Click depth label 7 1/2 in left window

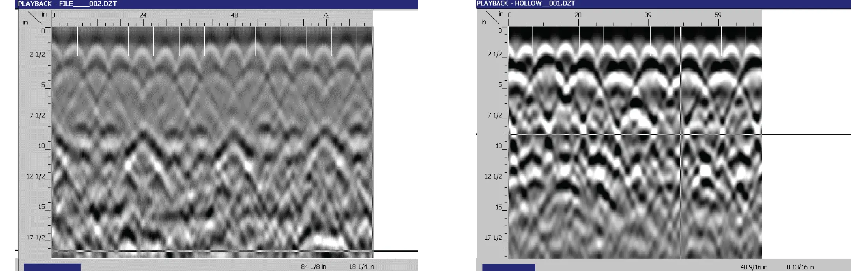37,115
